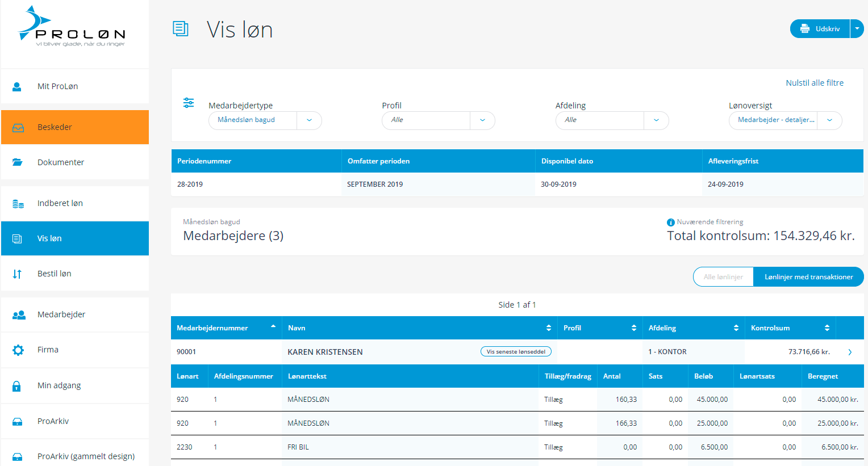Image resolution: width=868 pixels, height=466 pixels.
Task: Expand the Afdeling filter dropdown
Action: point(656,120)
